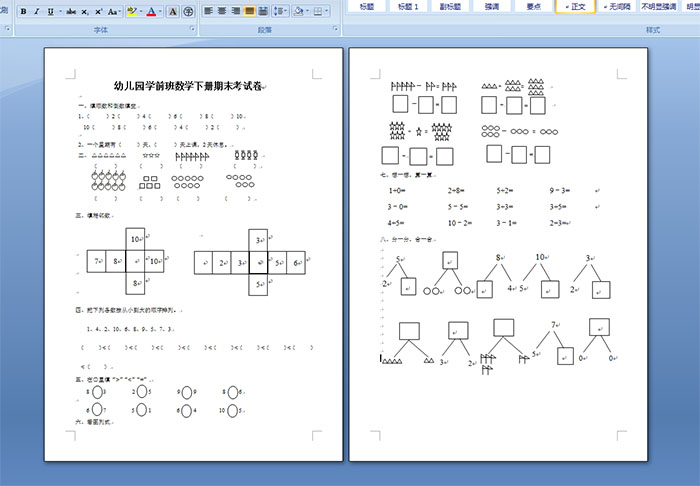700x486 pixels.
Task: Center align text
Action: [222, 11]
